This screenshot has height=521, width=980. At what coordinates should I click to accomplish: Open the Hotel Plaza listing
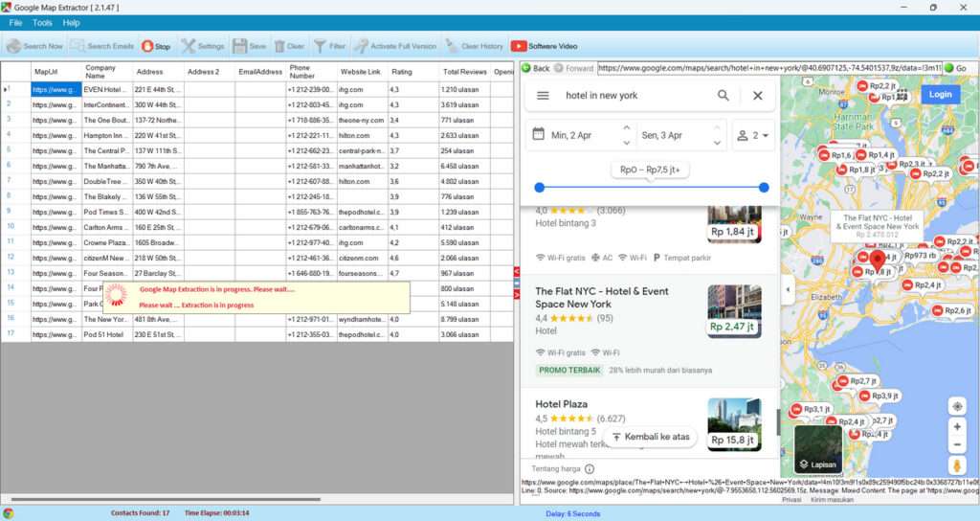tap(561, 404)
